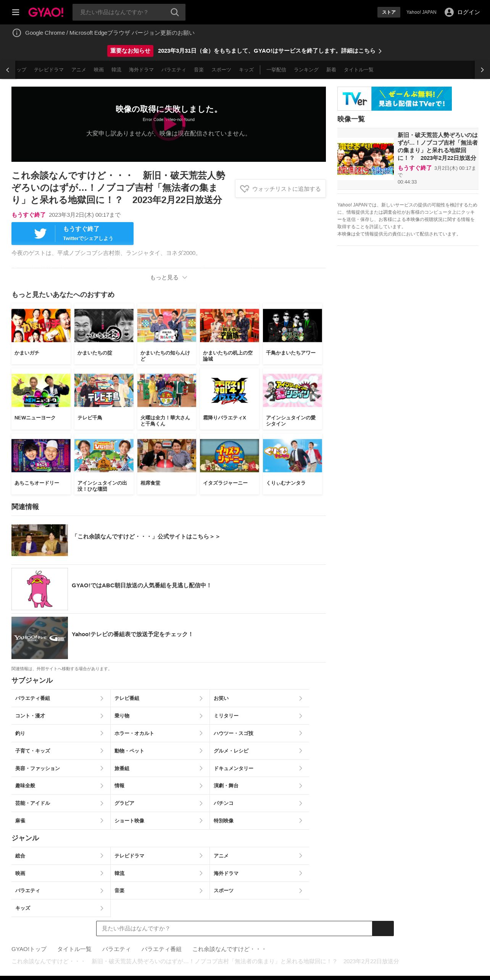Open sidebar episode thumbnail in 映像一覧
Screen dimensions: 490x980
pyautogui.click(x=366, y=159)
